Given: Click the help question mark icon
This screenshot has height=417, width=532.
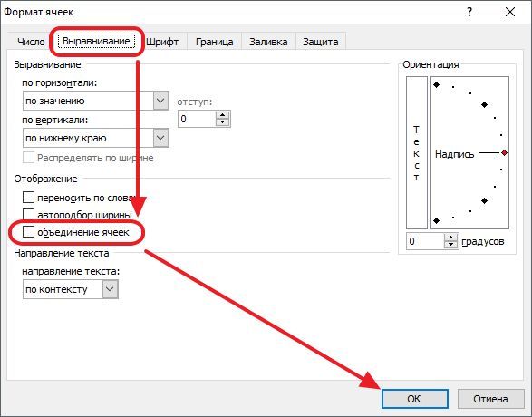Looking at the screenshot, I should click(x=469, y=12).
